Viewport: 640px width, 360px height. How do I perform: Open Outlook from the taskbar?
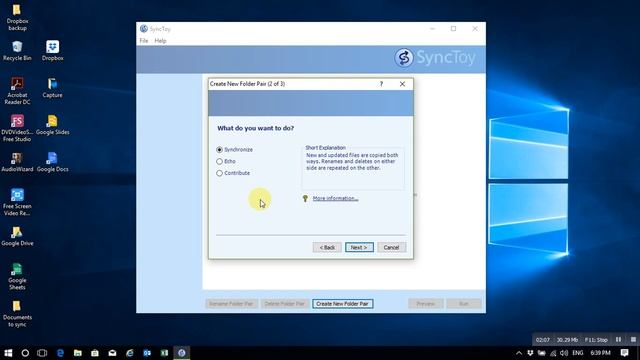pos(147,353)
